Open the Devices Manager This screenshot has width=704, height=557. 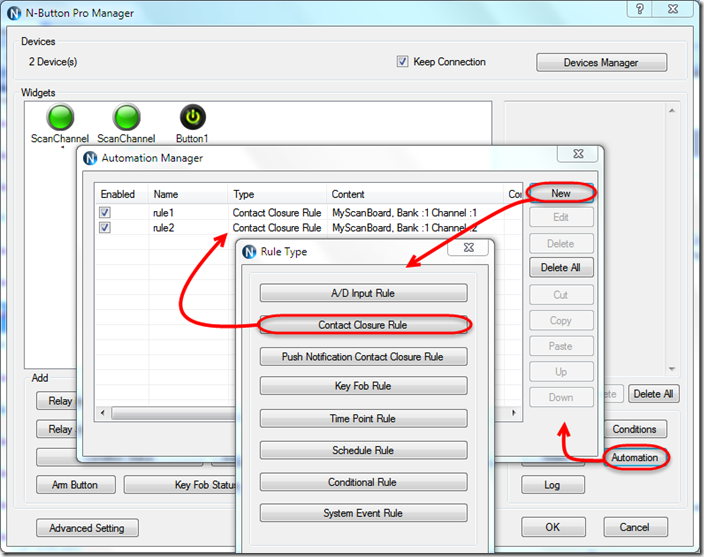coord(601,62)
